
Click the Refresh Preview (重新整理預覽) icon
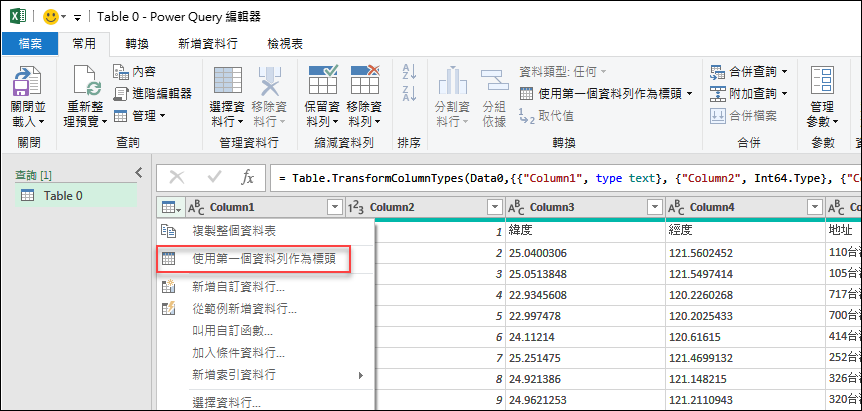click(x=87, y=81)
